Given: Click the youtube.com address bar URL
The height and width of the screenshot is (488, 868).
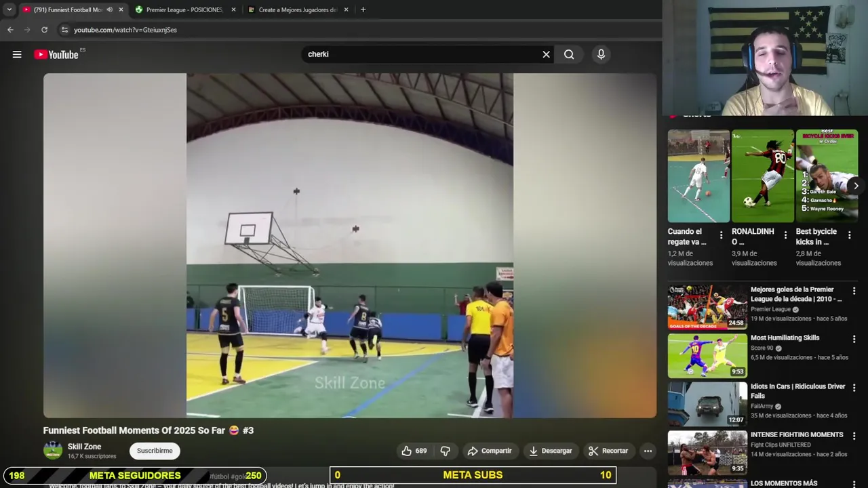Looking at the screenshot, I should (x=125, y=30).
